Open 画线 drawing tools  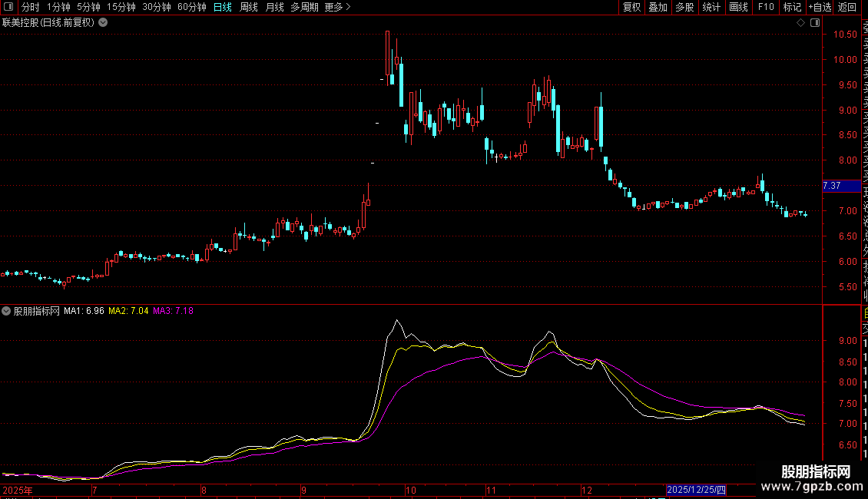tap(738, 8)
